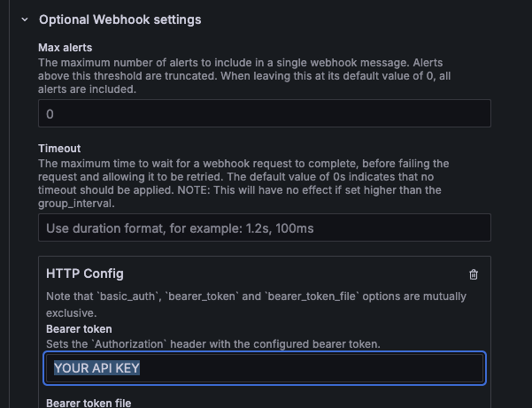This screenshot has height=408, width=532.
Task: Click the Bearer token file label
Action: point(89,403)
